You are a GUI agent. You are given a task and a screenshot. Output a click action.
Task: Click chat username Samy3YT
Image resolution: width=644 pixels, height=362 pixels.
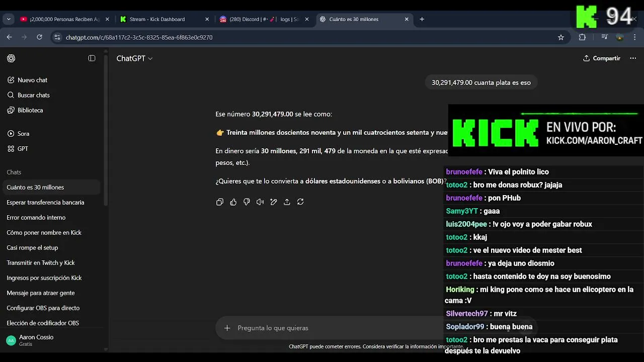(x=462, y=211)
